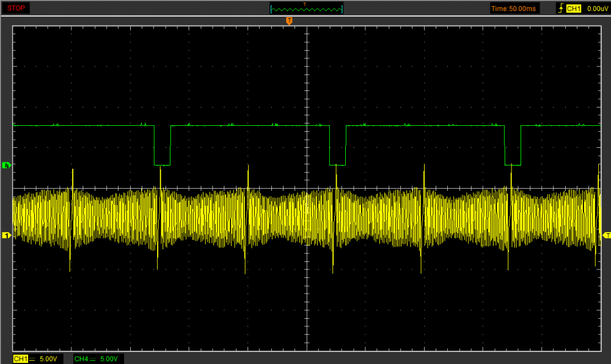Click the rising edge trigger icon
611x364 pixels.
pos(560,9)
